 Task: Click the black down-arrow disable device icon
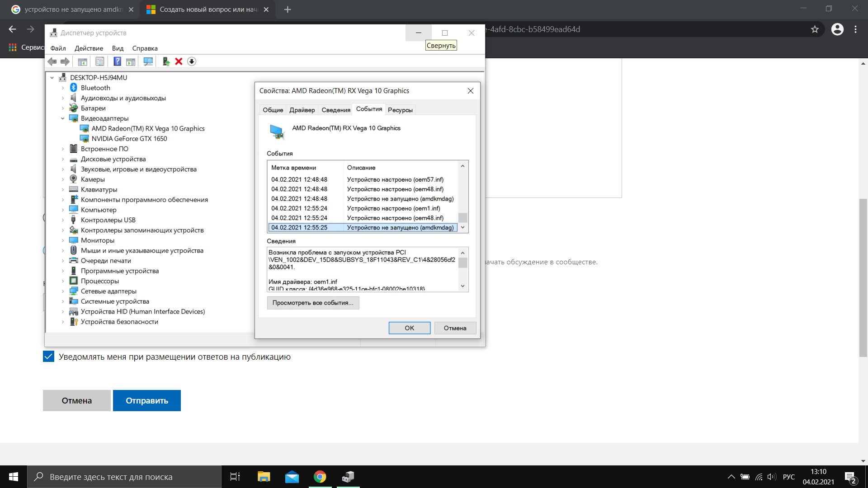tap(192, 61)
